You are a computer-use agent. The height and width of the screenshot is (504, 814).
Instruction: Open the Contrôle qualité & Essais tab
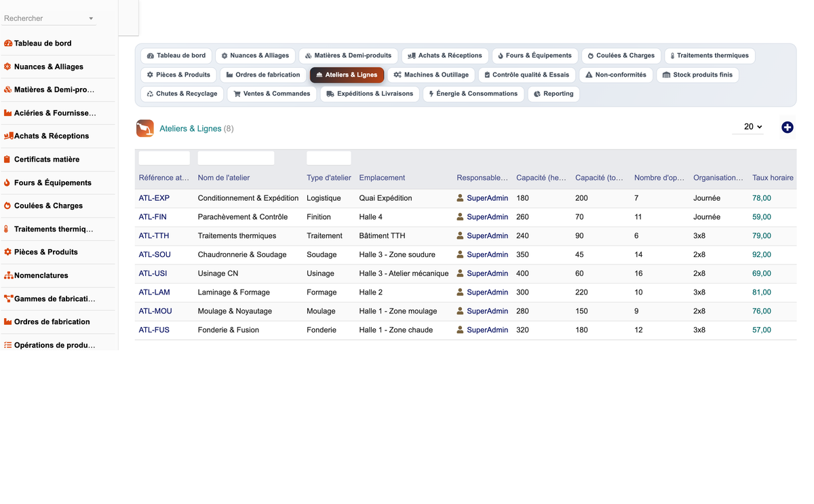click(527, 75)
